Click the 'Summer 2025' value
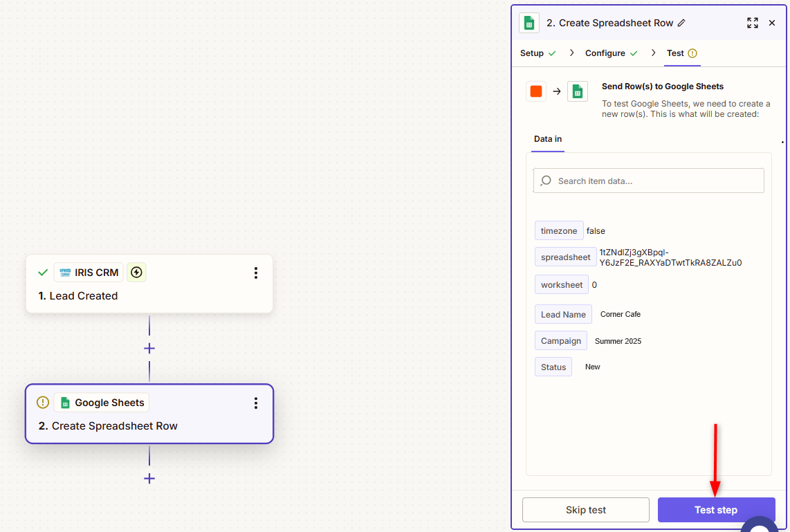This screenshot has width=790, height=532. point(618,341)
